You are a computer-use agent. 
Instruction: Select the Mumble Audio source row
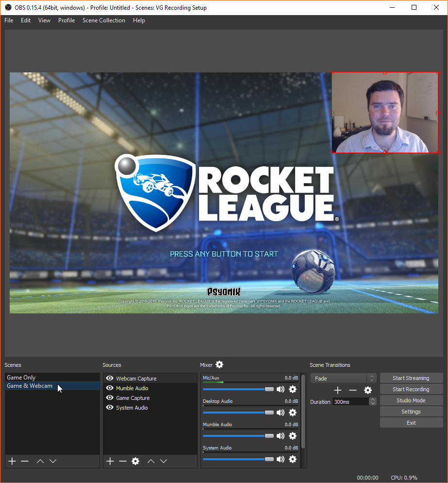pos(150,388)
